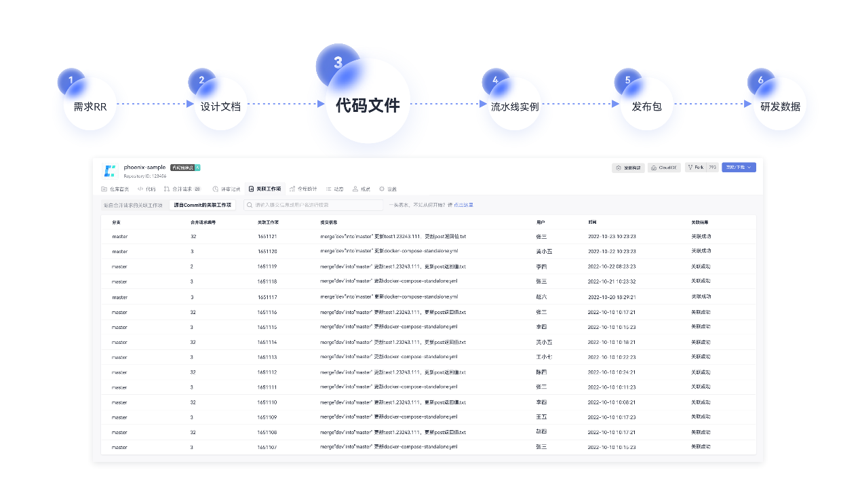View the 成员 members list
Viewport: 860px width, 504px height.
coord(363,189)
